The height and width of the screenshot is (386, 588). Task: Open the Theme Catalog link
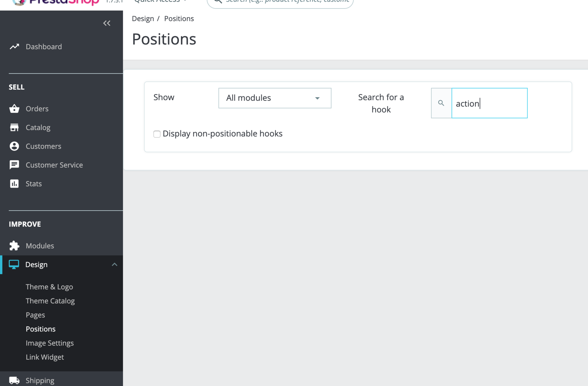tap(50, 301)
